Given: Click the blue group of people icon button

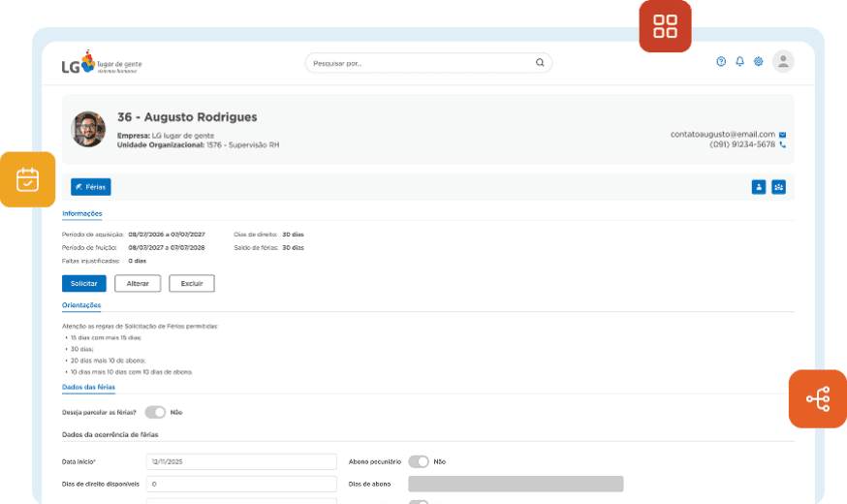Looking at the screenshot, I should click(x=778, y=187).
